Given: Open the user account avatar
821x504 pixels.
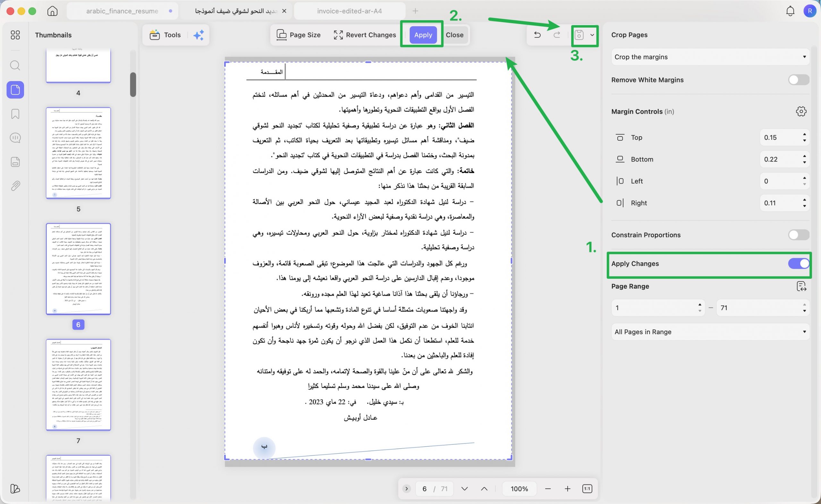Looking at the screenshot, I should 810,11.
